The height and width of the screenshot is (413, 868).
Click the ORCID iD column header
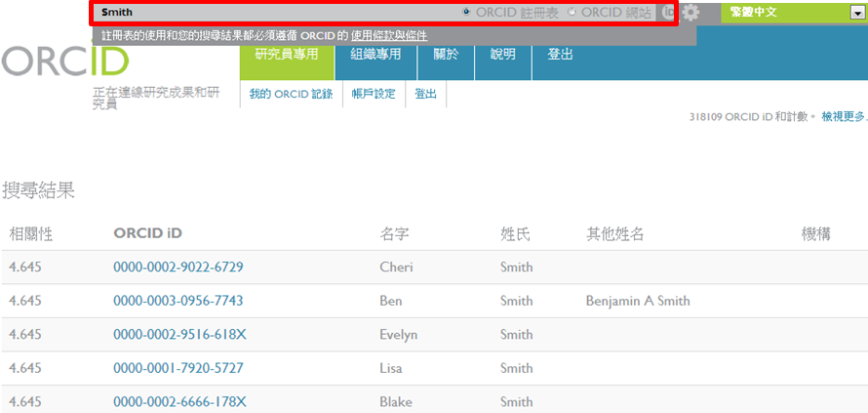148,234
